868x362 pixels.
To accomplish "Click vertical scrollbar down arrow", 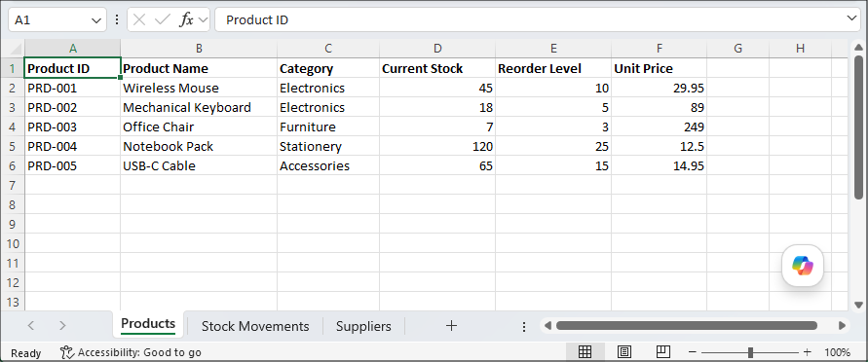I will point(858,305).
